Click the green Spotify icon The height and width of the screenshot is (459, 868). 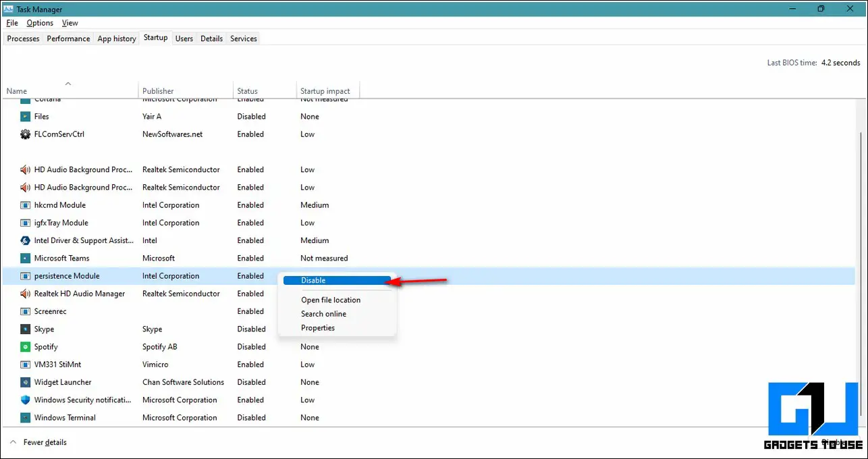point(26,347)
